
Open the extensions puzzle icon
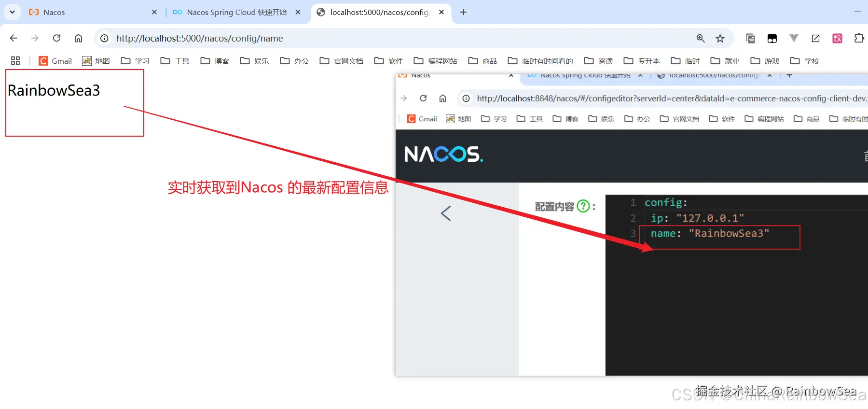click(859, 38)
